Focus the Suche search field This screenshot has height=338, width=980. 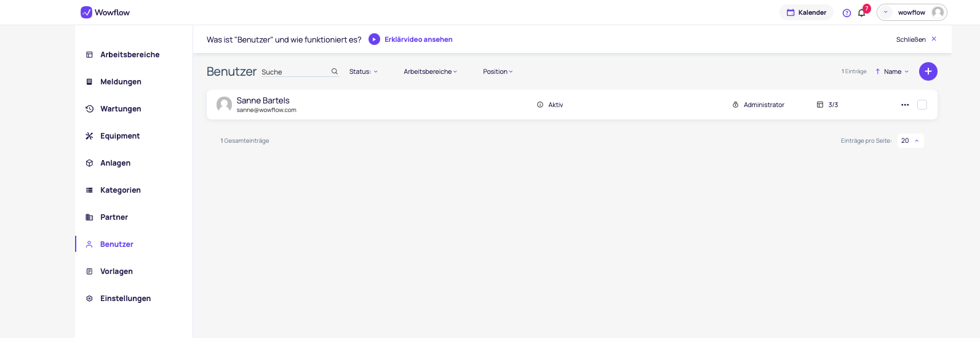296,72
